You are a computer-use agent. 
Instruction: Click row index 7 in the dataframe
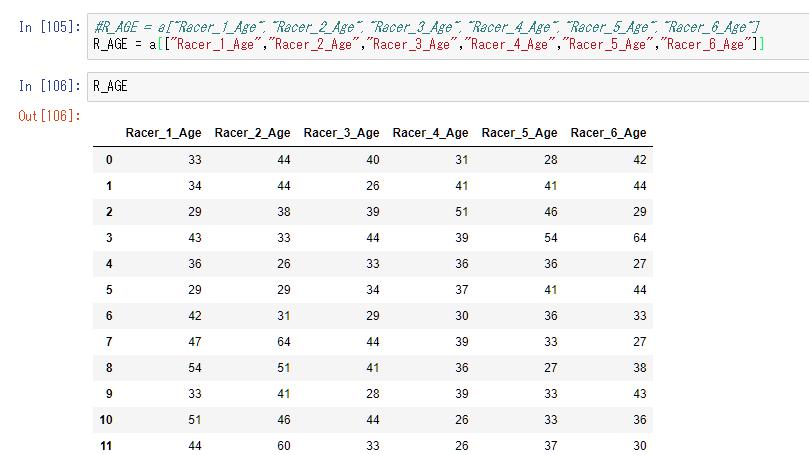tap(109, 342)
